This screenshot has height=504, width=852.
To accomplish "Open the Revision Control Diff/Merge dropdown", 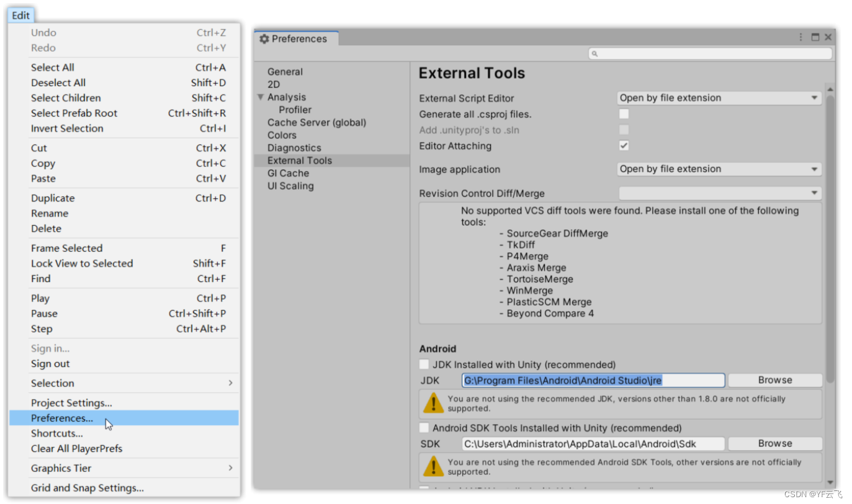I will pyautogui.click(x=720, y=193).
